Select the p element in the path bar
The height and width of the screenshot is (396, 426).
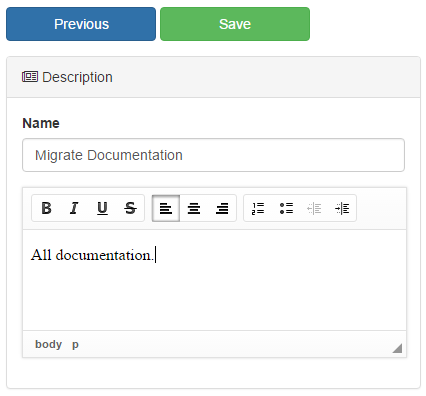(75, 344)
